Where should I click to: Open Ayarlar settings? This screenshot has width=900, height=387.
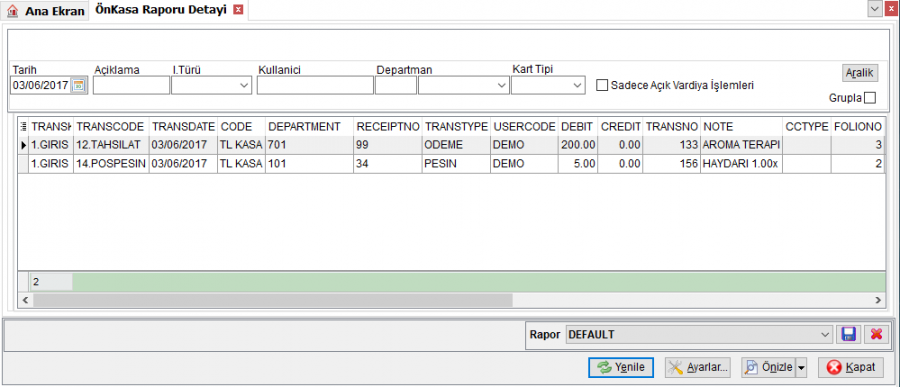pos(698,367)
